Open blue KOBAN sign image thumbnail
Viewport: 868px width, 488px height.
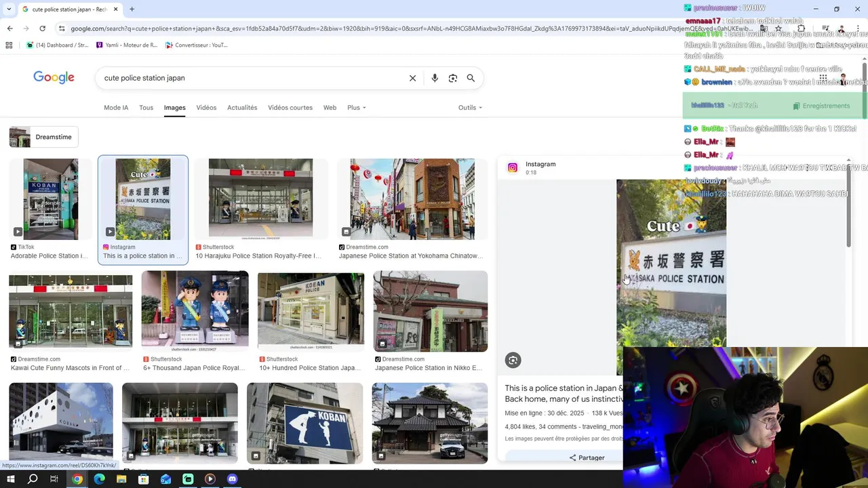pyautogui.click(x=305, y=423)
